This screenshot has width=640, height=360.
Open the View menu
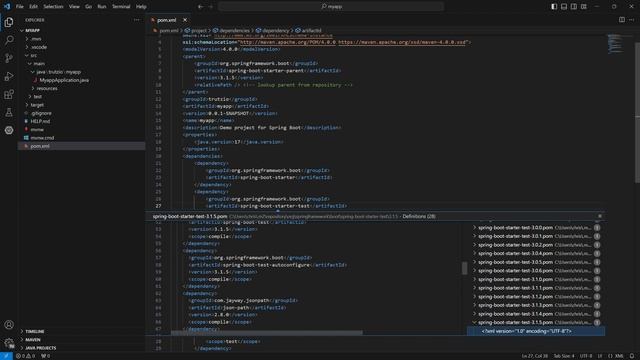74,7
